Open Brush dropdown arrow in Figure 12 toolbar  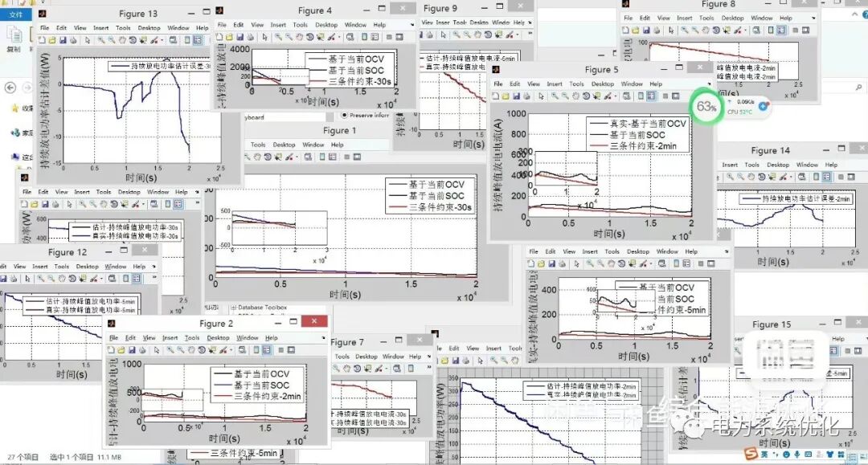coord(100,279)
